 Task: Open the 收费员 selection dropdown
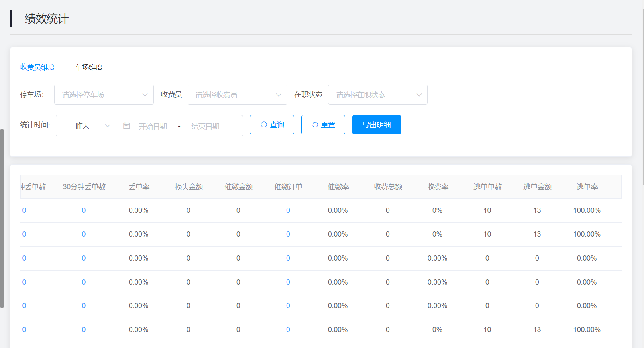tap(237, 95)
